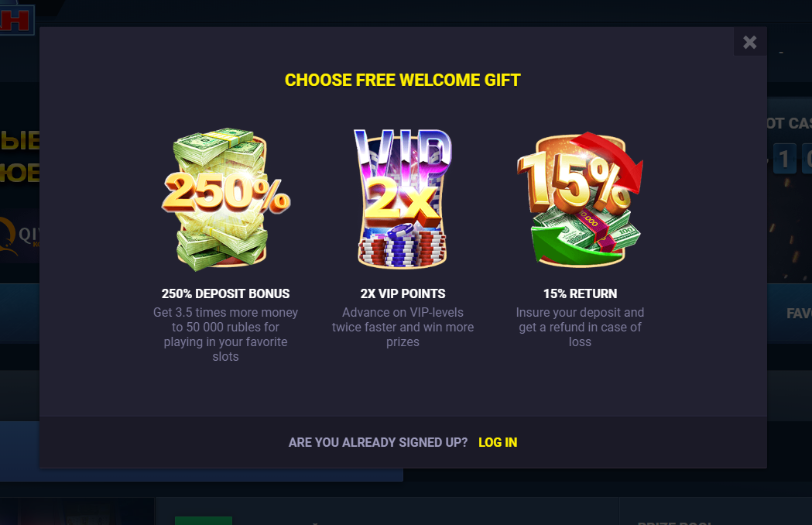Click the 'Get 3.5 times more money' description
812x525 pixels.
225,335
